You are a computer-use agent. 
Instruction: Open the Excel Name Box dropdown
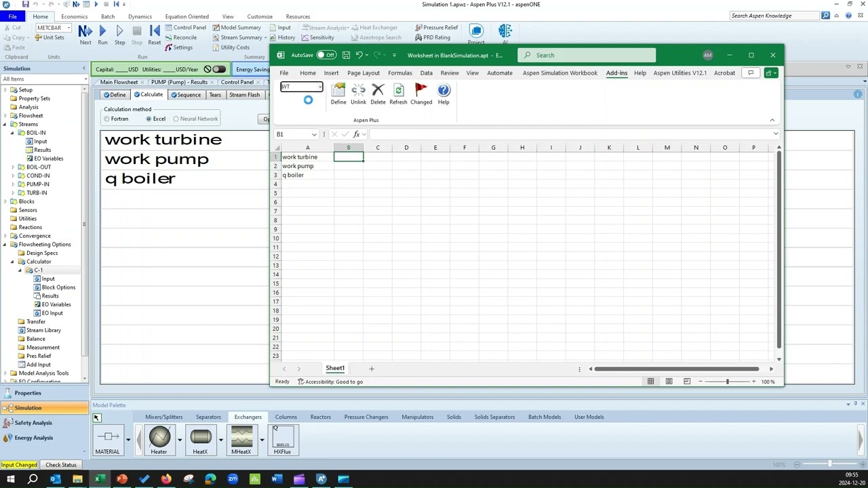click(x=314, y=134)
